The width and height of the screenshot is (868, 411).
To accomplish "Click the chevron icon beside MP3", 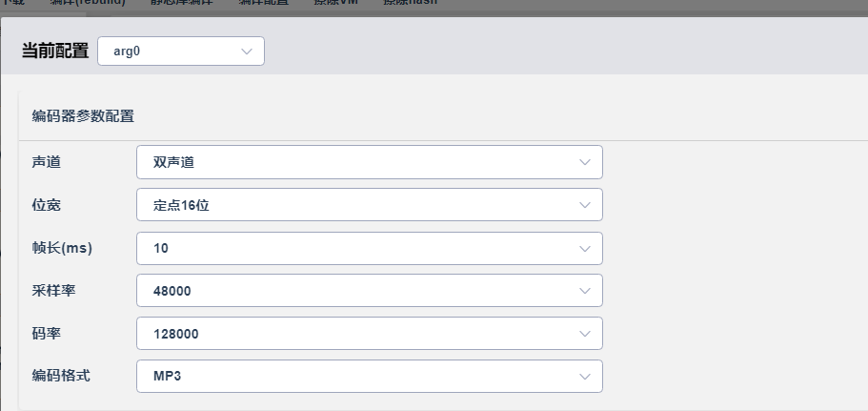I will pos(585,377).
